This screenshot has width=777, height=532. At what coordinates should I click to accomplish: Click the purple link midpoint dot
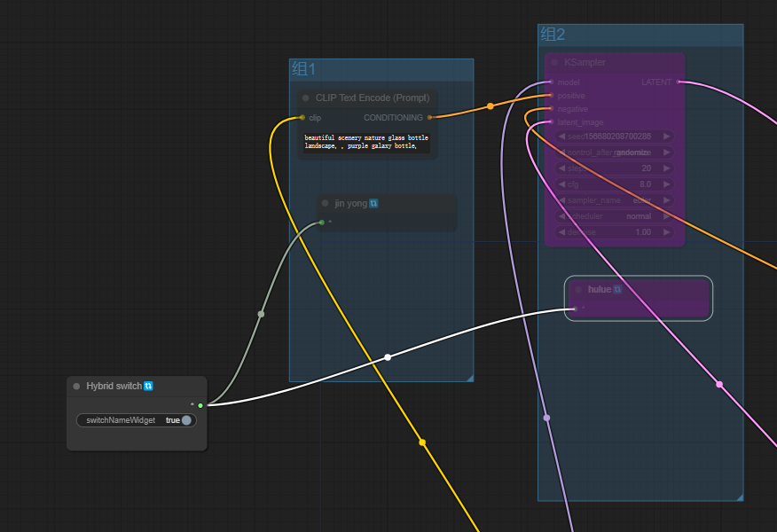click(546, 418)
